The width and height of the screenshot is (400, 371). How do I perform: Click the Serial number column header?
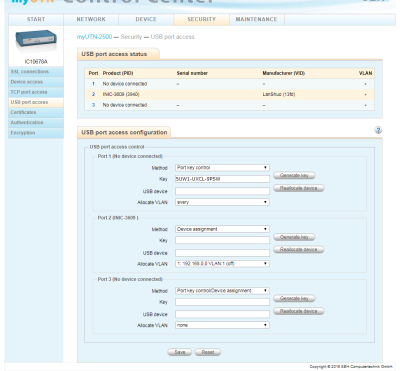pyautogui.click(x=192, y=73)
